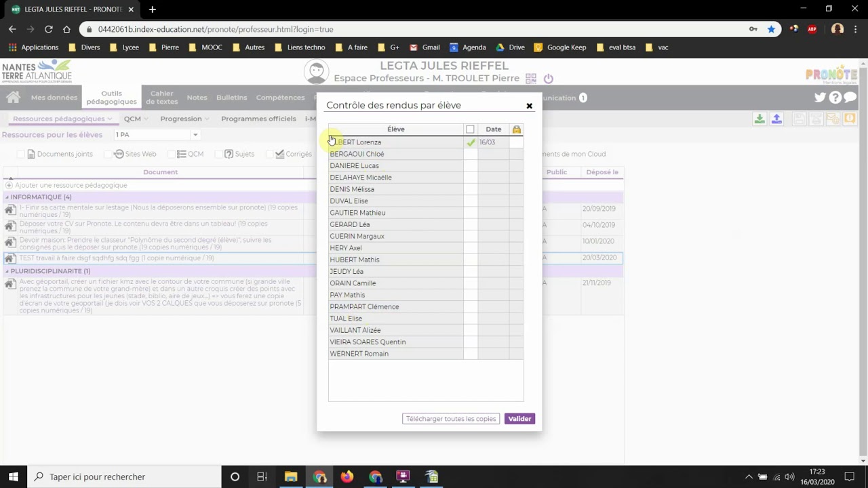Click the power (logout) icon
The image size is (868, 488).
[549, 79]
